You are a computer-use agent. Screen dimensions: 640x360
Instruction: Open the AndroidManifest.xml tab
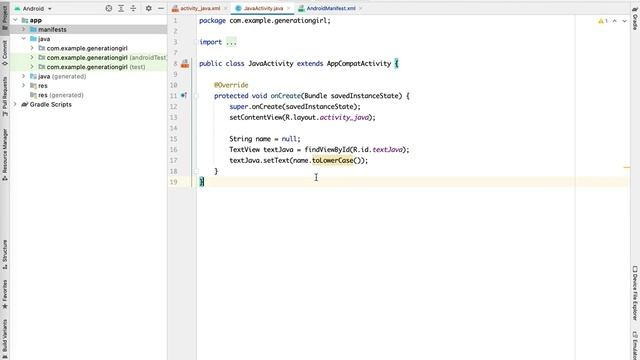(331, 8)
